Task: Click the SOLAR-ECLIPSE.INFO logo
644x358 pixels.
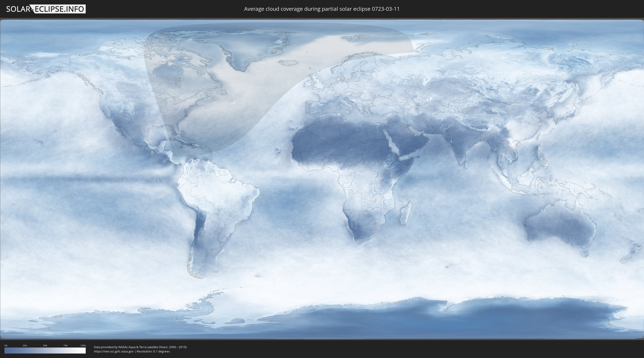Action: point(46,9)
